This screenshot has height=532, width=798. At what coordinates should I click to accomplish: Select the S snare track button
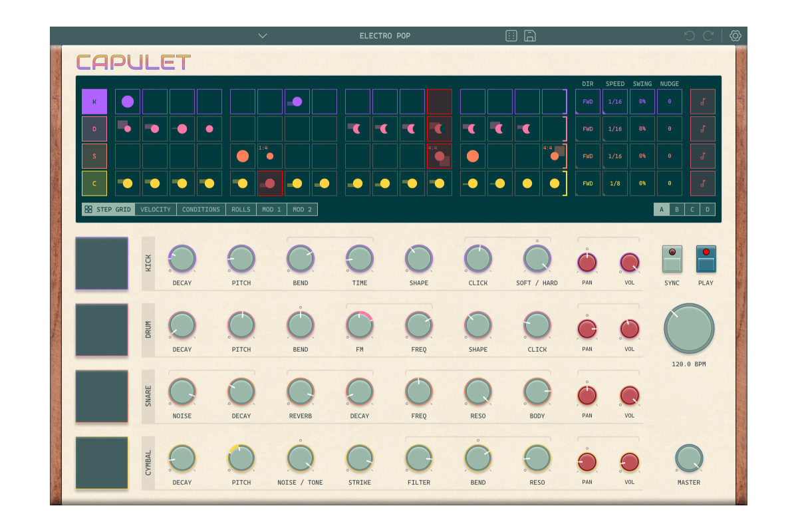(94, 156)
